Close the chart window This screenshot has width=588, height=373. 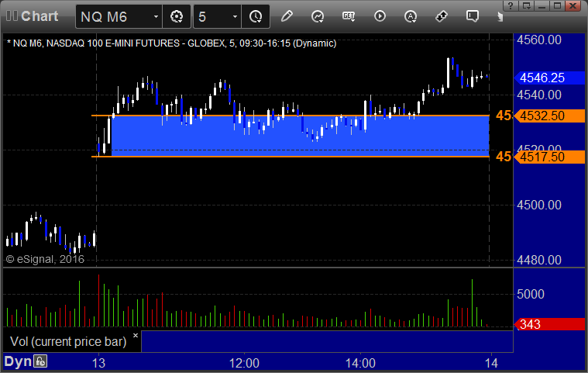click(x=573, y=5)
